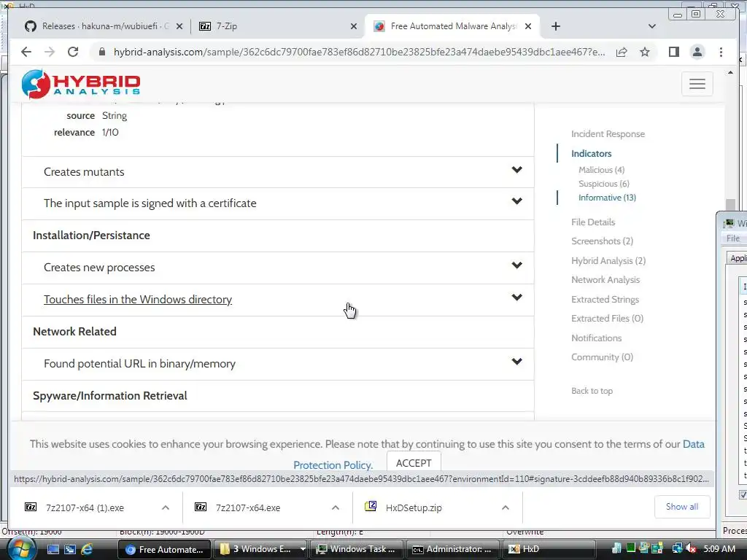Open the 3 Windows Explorer taskbar group
The image size is (747, 560).
click(x=260, y=549)
